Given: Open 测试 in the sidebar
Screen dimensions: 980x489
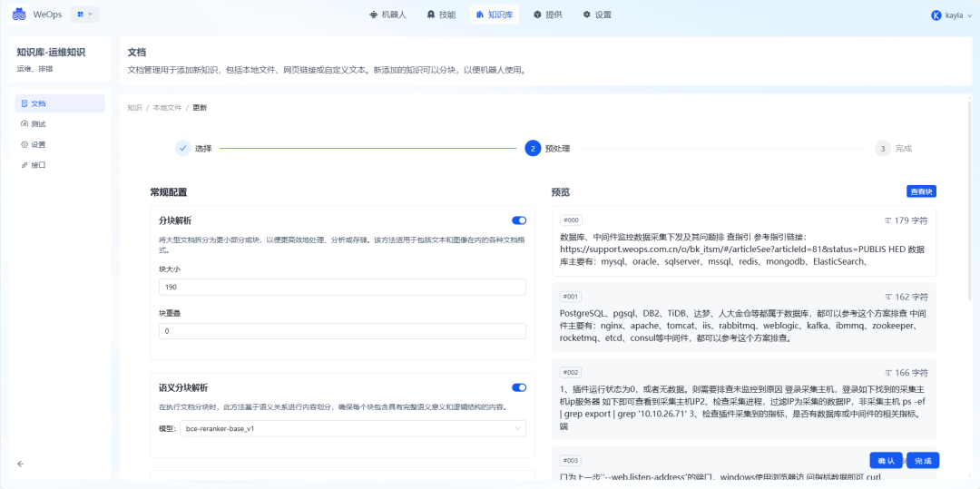Looking at the screenshot, I should coord(60,124).
